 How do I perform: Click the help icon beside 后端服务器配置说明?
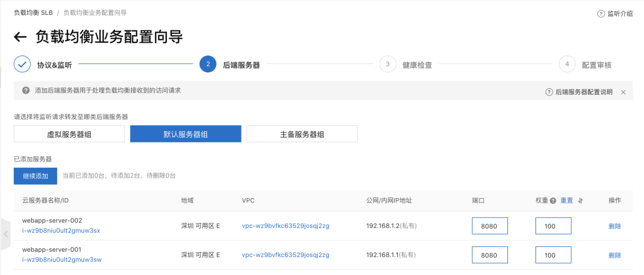tap(549, 92)
